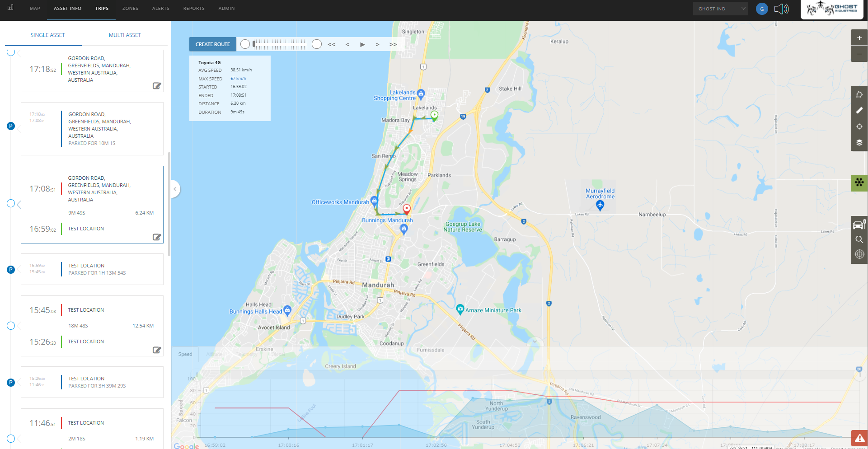
Task: Select the Gordon Road parked 10M 1S card
Action: pos(92,129)
